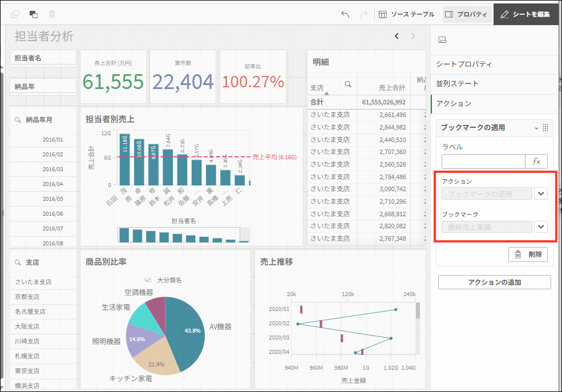This screenshot has width=562, height=392.
Task: Open the シートプロパティ section
Action: [x=464, y=64]
